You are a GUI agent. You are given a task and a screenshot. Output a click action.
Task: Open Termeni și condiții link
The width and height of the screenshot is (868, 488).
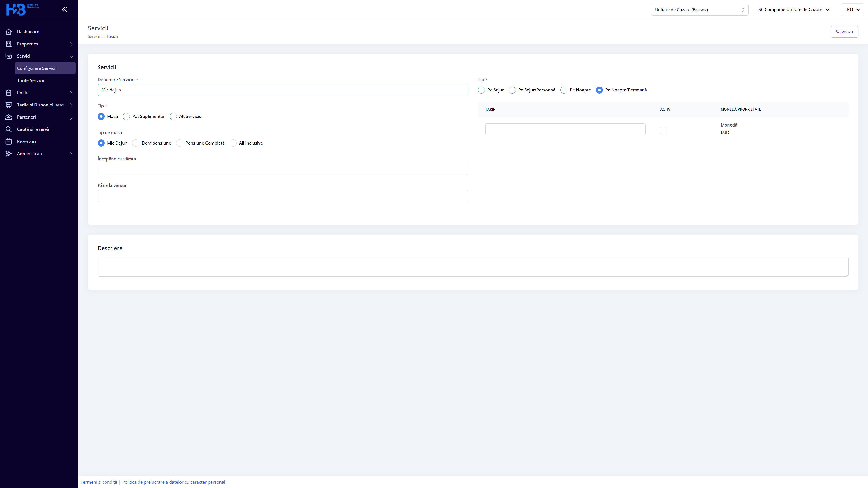tap(99, 482)
